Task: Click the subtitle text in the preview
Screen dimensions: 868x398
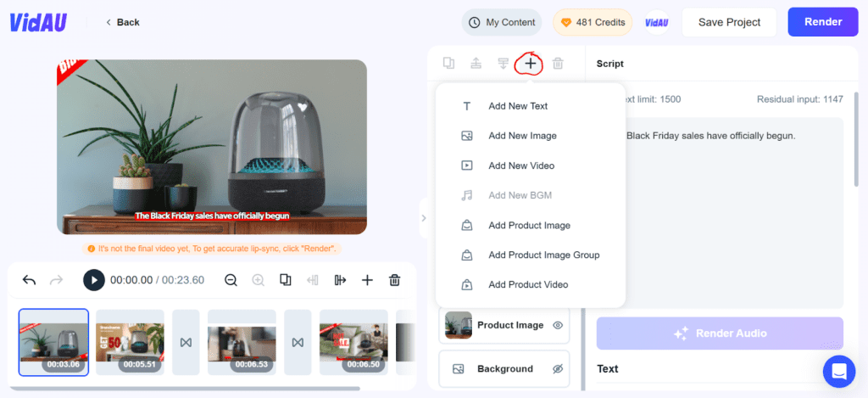Action: (213, 216)
